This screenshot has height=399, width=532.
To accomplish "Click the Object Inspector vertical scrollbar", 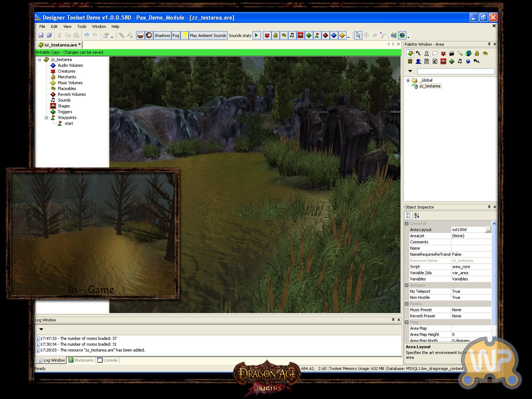I will coord(494,281).
